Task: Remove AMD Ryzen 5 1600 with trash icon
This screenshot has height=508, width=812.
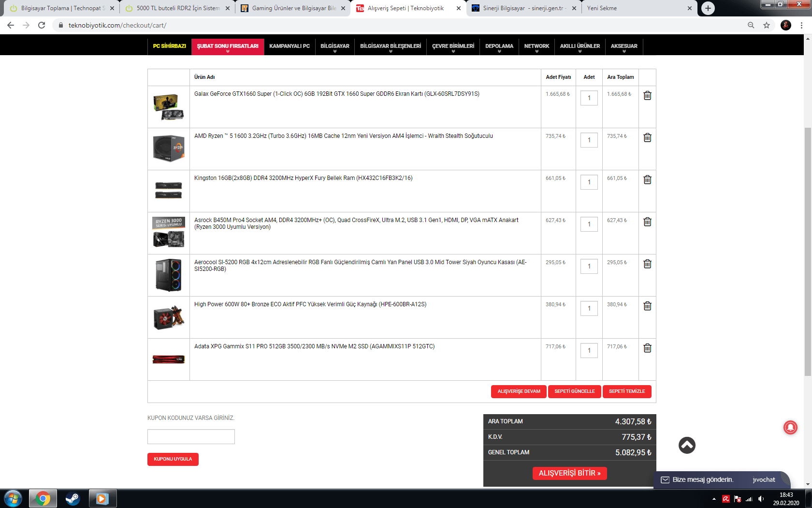Action: [x=647, y=138]
